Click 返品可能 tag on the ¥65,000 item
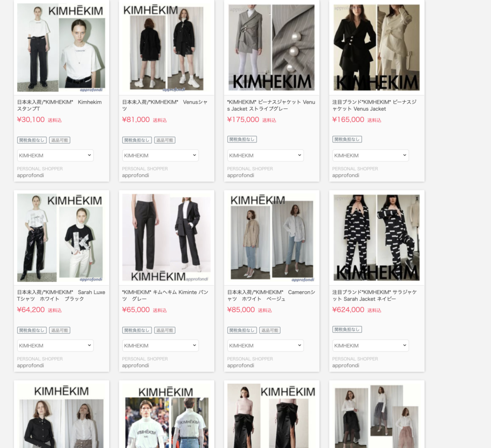Viewport: 491px width, 448px height. point(165,330)
